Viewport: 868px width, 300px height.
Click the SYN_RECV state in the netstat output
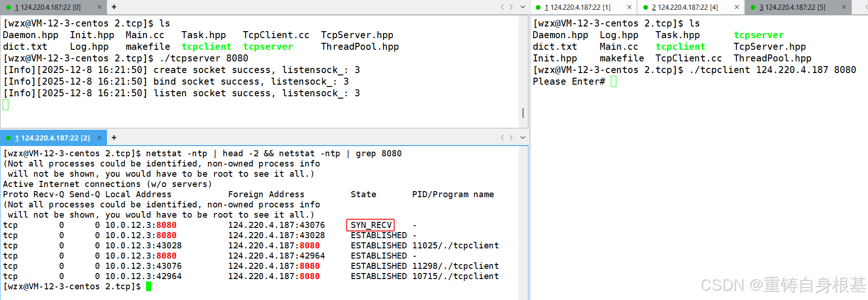[x=371, y=225]
